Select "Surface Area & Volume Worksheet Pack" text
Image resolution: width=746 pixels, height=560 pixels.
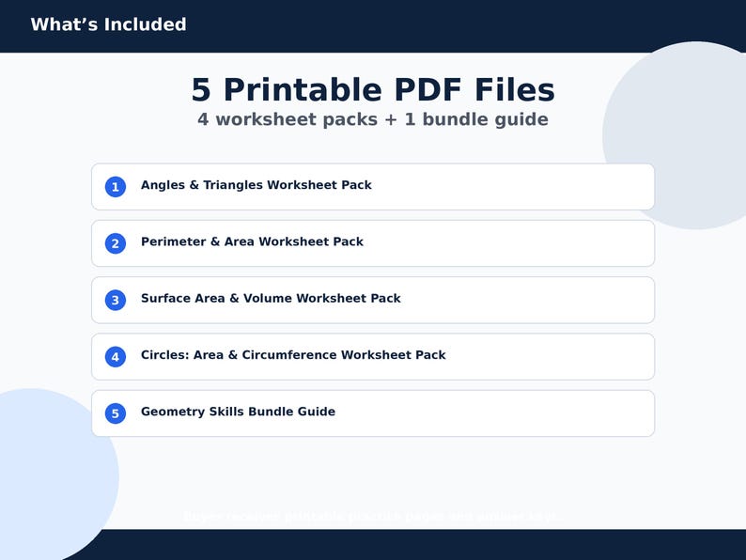(x=271, y=298)
